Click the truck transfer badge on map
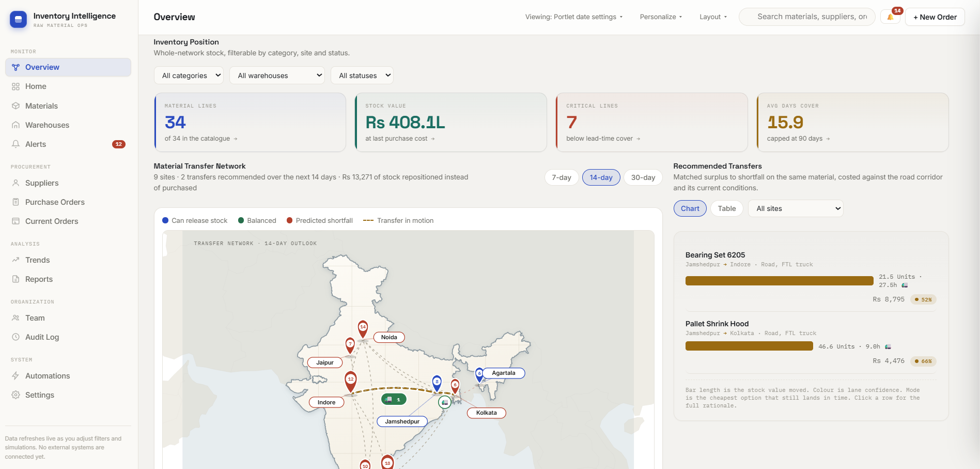The image size is (980, 469). 394,400
